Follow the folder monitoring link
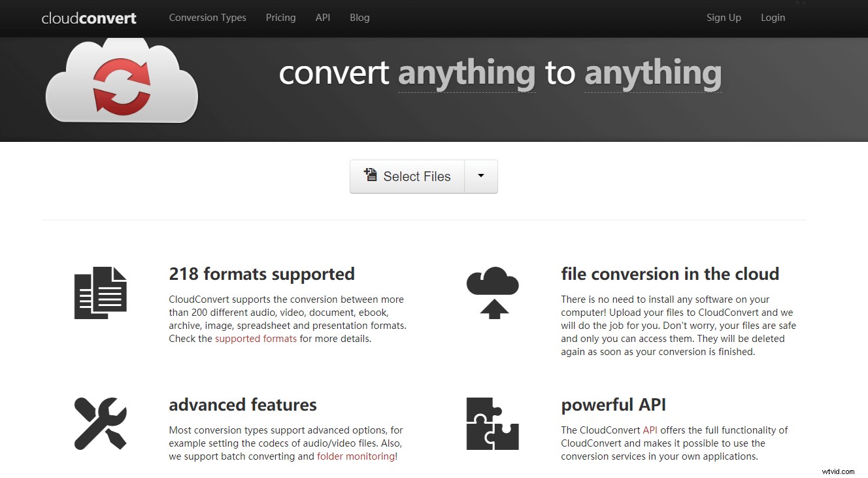Image resolution: width=868 pixels, height=478 pixels. click(355, 456)
